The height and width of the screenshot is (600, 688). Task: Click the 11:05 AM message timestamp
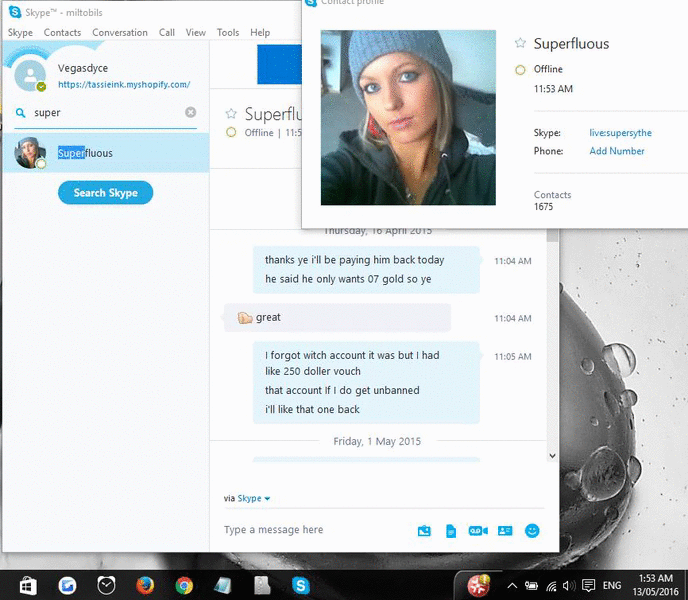(512, 356)
